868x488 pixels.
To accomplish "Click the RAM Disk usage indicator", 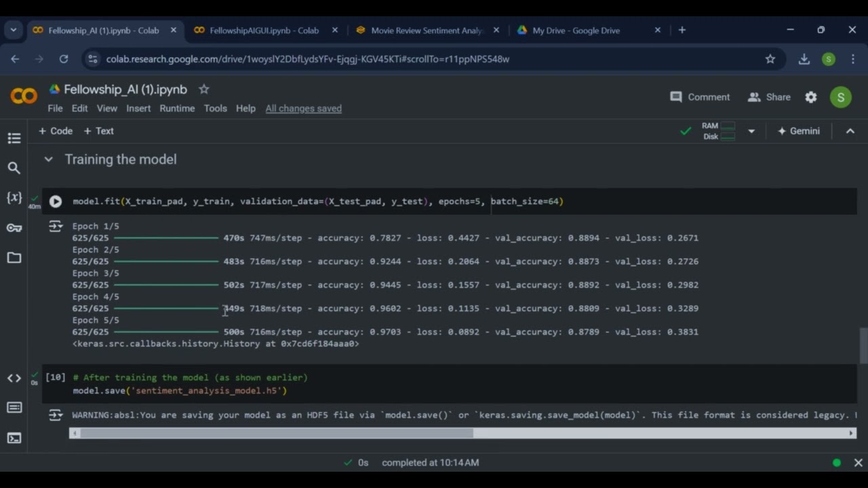I will (718, 131).
